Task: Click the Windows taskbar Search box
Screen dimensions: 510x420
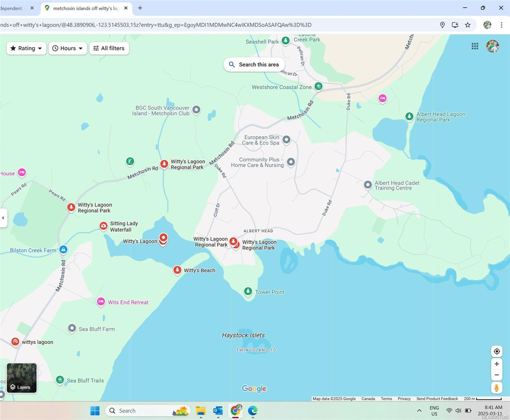Action: 148,411
